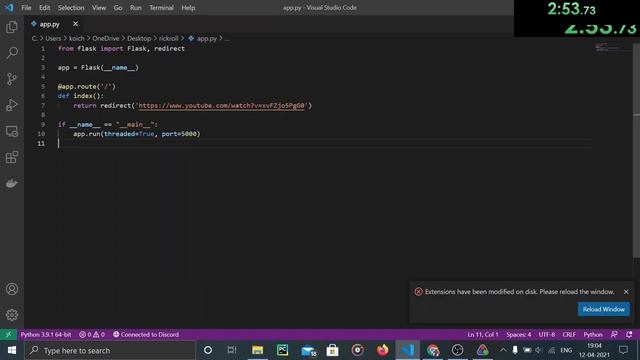The width and height of the screenshot is (640, 360).
Task: Click the Users breadcrumb segment
Action: click(53, 38)
